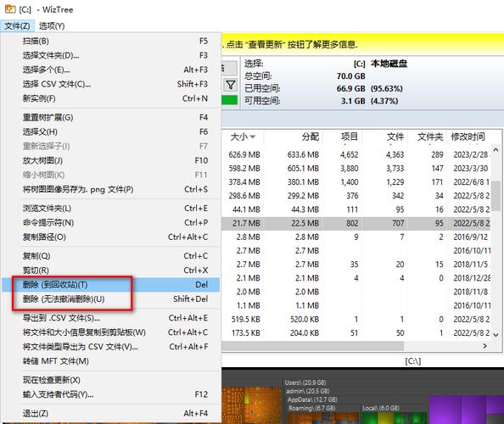Choose 新实例(F) menu entry
Screen dimensions: 504x424
pyautogui.click(x=111, y=98)
